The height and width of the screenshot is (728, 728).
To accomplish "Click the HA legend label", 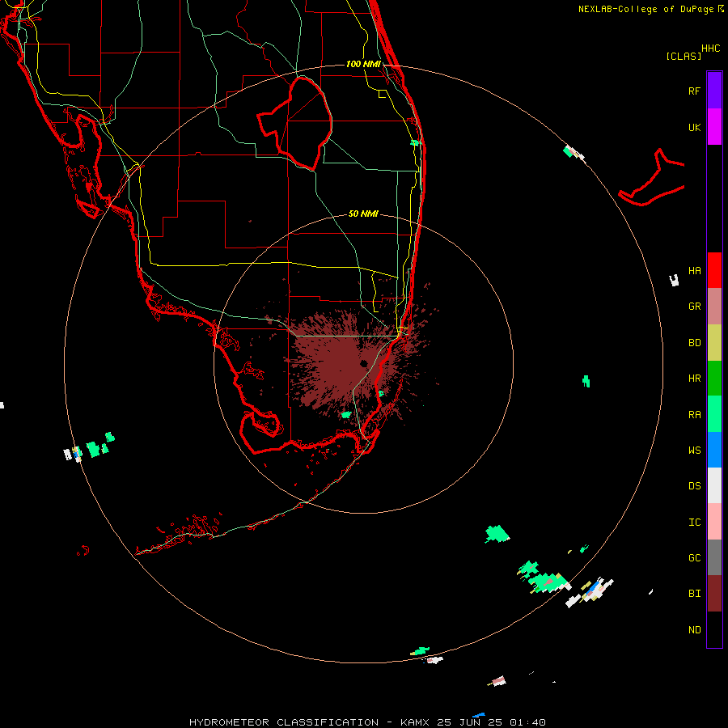I will [x=694, y=270].
